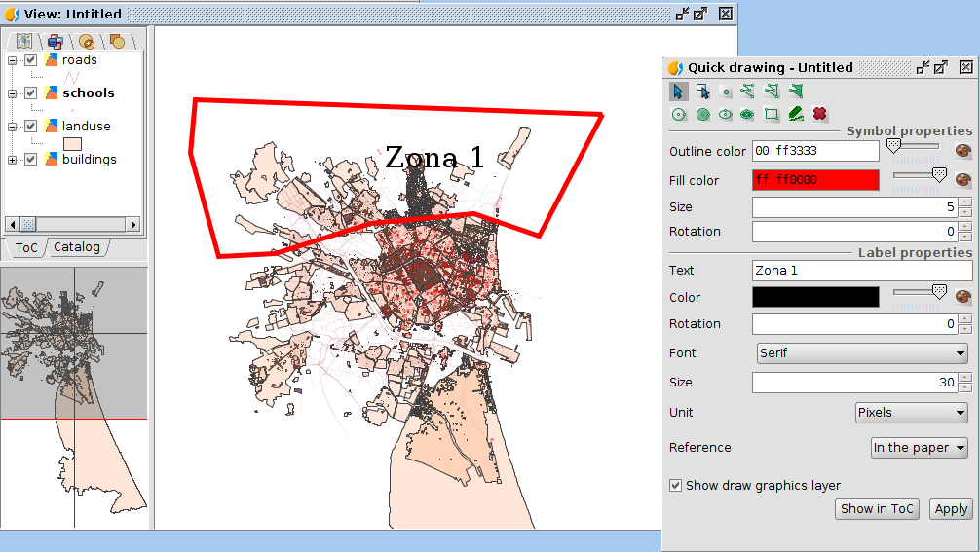
Task: Disable Show draw graphics layer
Action: pos(675,485)
